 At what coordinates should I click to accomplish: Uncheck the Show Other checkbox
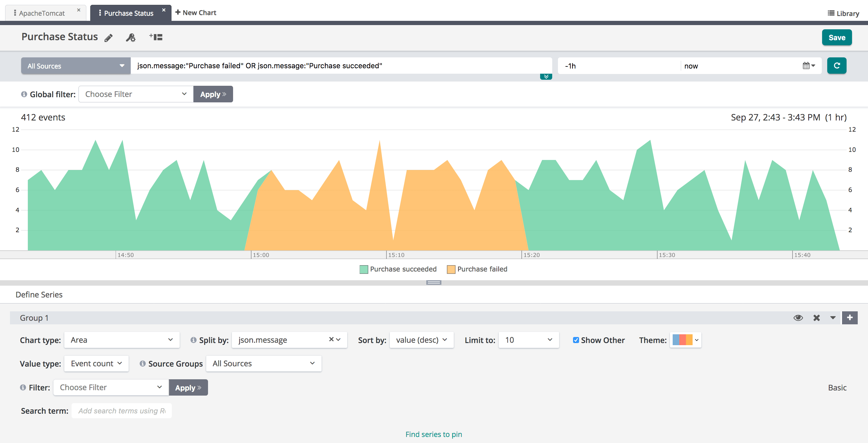tap(576, 340)
